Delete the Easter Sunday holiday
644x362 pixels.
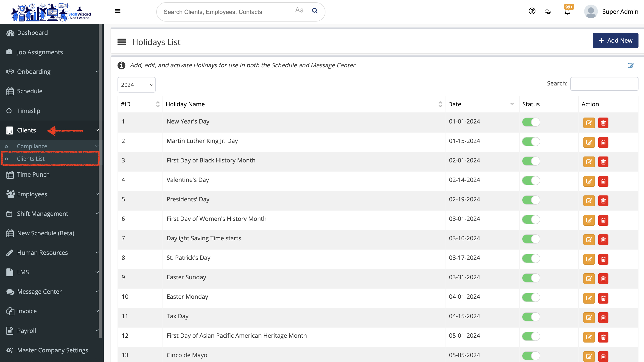click(603, 279)
